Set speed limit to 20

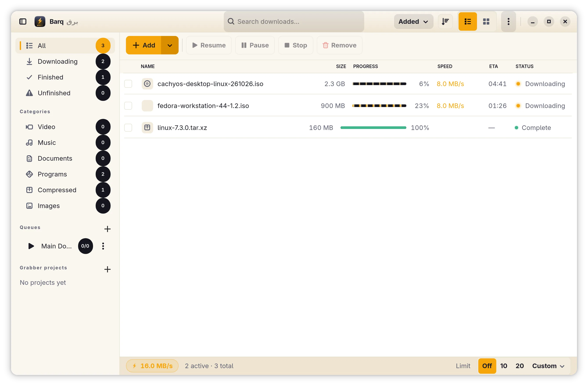(520, 366)
